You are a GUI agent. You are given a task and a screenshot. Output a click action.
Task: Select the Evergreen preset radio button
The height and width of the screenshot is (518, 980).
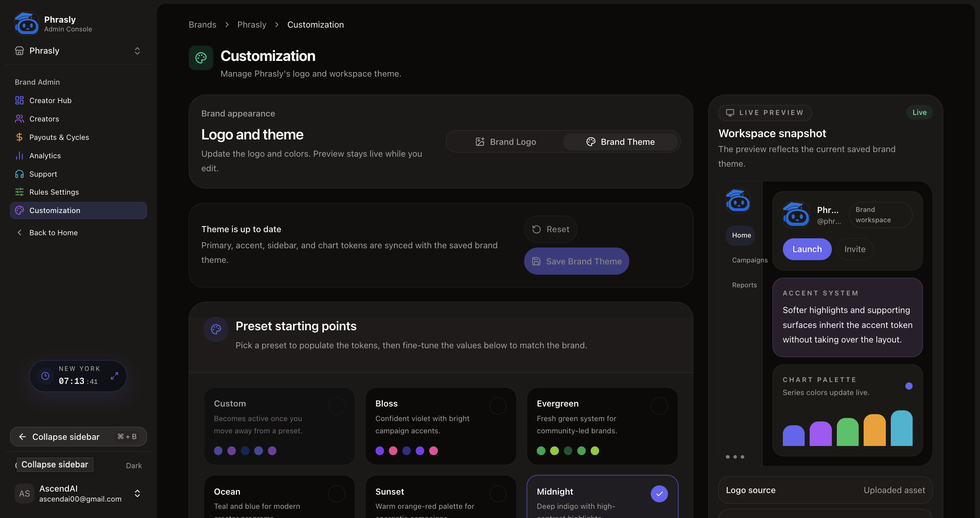pyautogui.click(x=659, y=406)
